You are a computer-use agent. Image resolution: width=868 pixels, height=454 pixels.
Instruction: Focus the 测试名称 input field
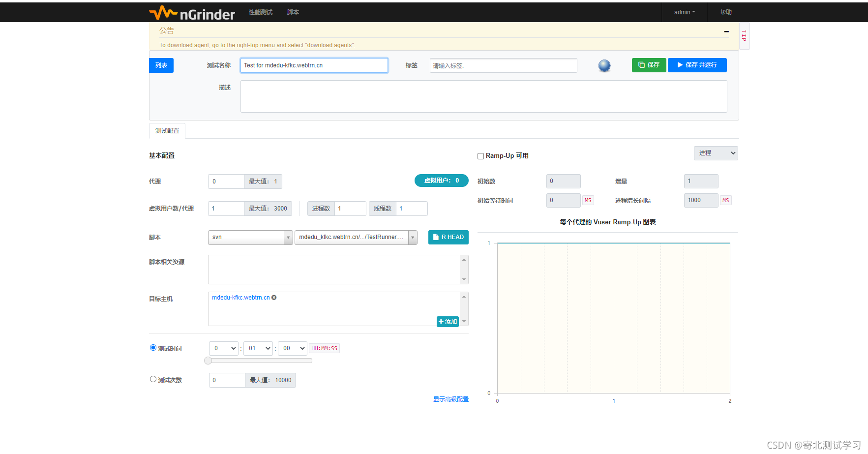coord(314,65)
